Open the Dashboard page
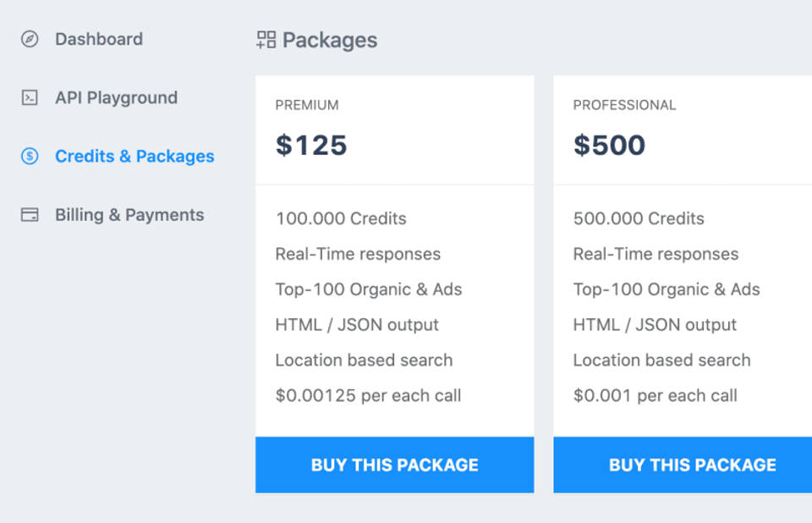The height and width of the screenshot is (523, 812). tap(98, 39)
